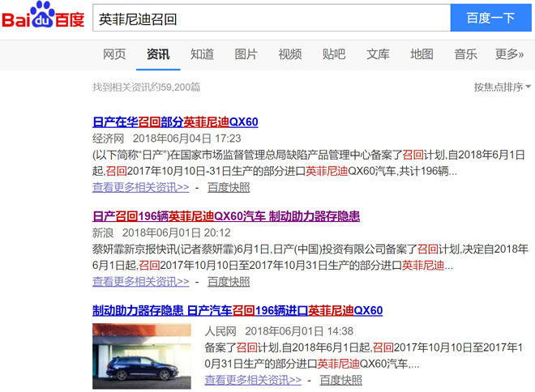535x392 pixels.
Task: Click 百度快照 under the 经济网 result
Action: tap(229, 187)
